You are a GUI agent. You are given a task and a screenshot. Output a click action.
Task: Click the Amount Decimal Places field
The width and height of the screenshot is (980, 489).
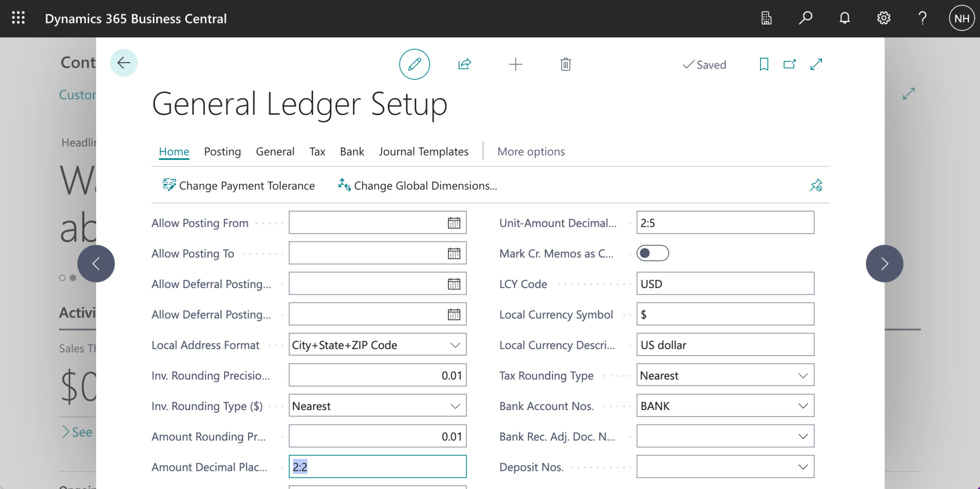coord(377,467)
